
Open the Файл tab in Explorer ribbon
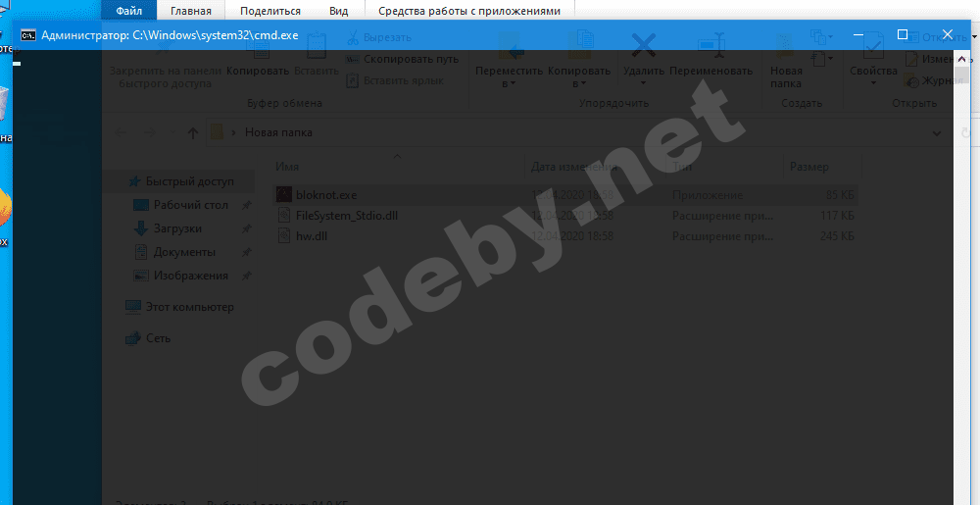(130, 11)
